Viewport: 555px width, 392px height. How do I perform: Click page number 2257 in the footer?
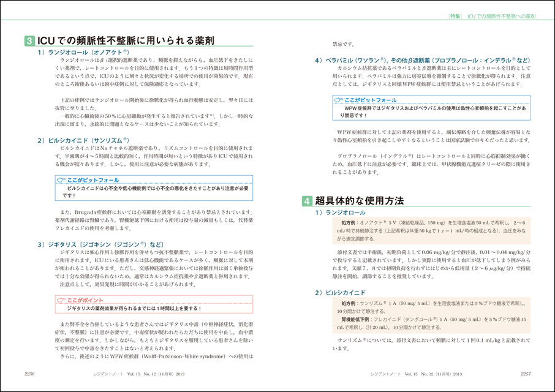(x=521, y=372)
